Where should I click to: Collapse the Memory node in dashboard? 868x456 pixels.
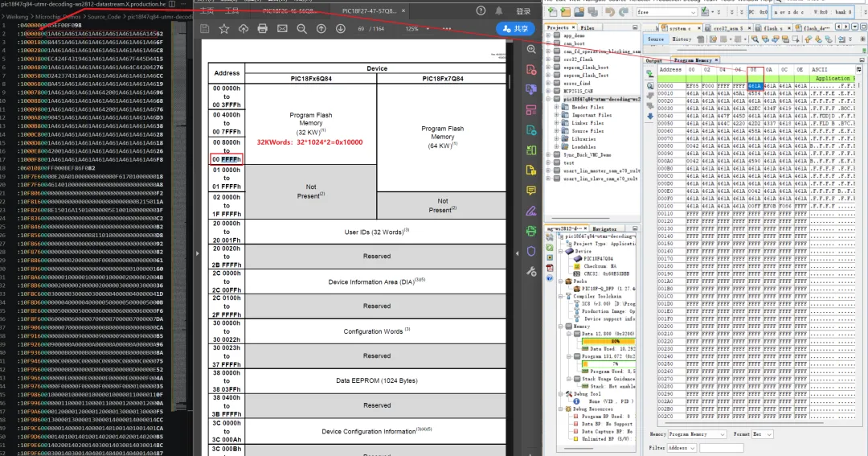(x=561, y=327)
